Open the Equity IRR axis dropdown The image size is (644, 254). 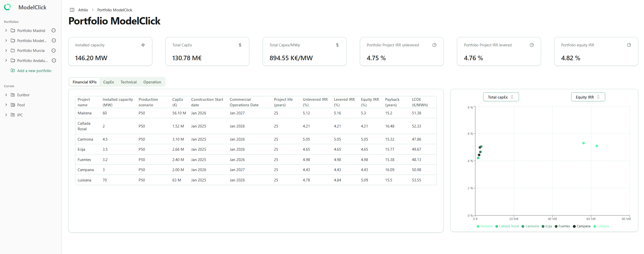588,97
